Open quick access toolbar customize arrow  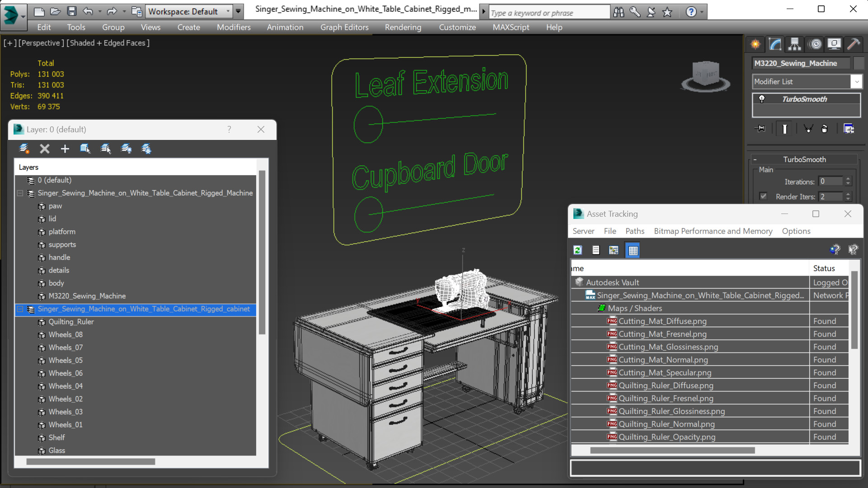pyautogui.click(x=238, y=11)
